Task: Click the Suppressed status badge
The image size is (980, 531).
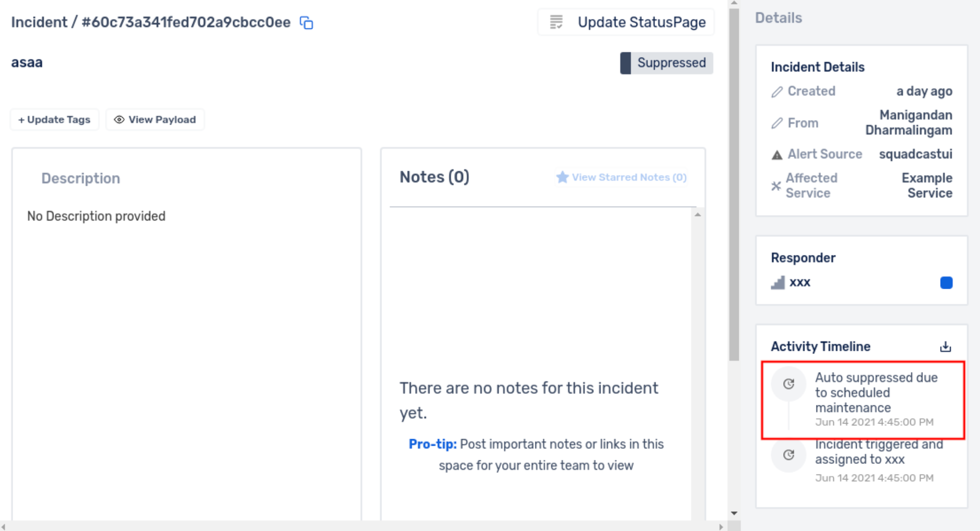Action: 666,63
